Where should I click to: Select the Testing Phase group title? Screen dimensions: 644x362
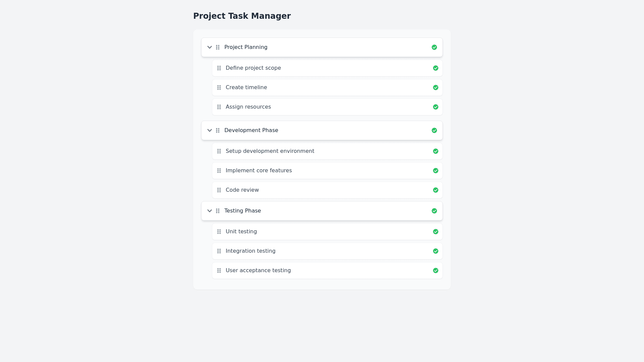(243, 211)
